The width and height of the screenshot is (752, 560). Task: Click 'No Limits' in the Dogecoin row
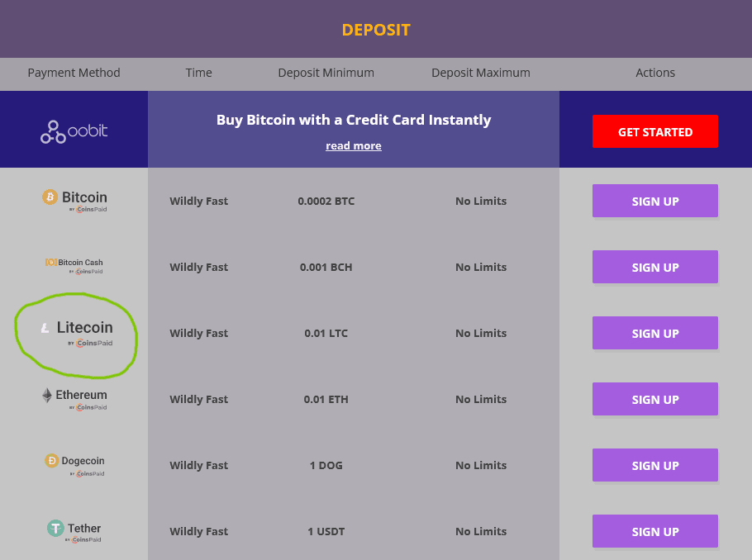click(481, 466)
